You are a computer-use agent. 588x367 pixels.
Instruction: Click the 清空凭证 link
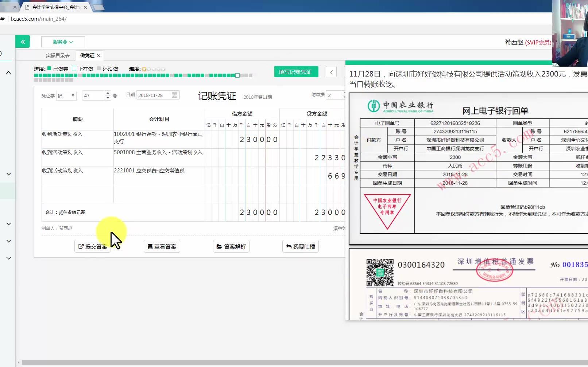click(339, 228)
